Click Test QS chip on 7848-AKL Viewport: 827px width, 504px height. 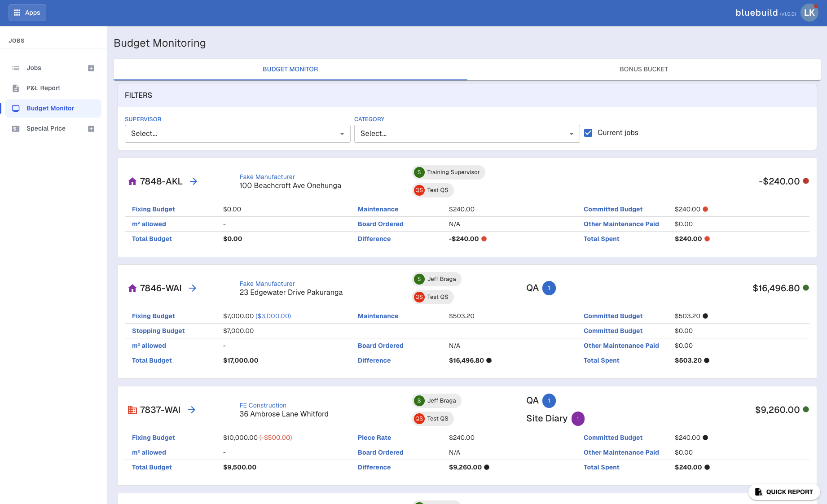tap(433, 190)
